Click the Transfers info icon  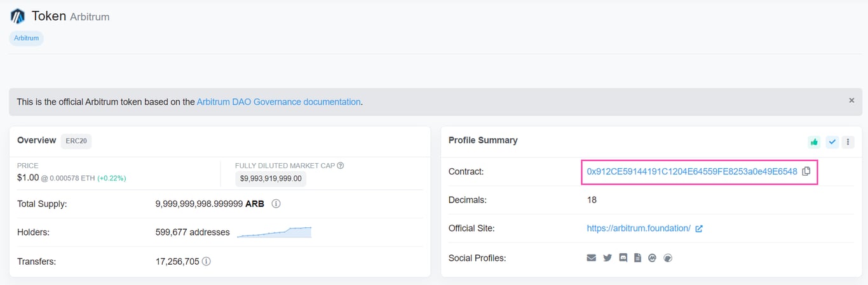(x=207, y=261)
